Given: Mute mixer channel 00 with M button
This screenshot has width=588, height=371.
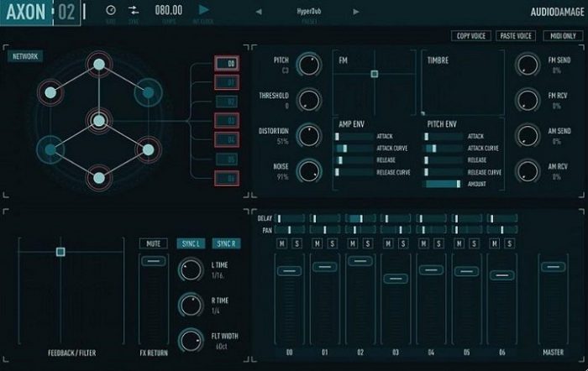Looking at the screenshot, I should click(281, 243).
